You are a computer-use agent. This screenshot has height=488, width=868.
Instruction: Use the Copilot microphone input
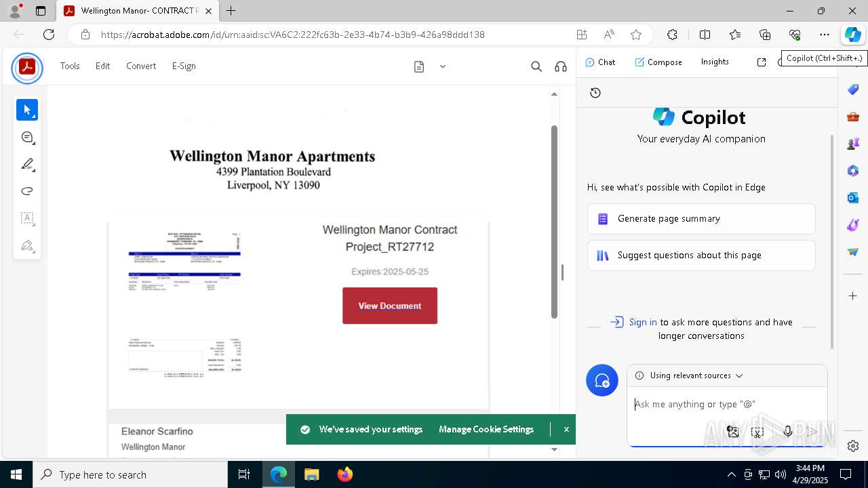pos(787,432)
